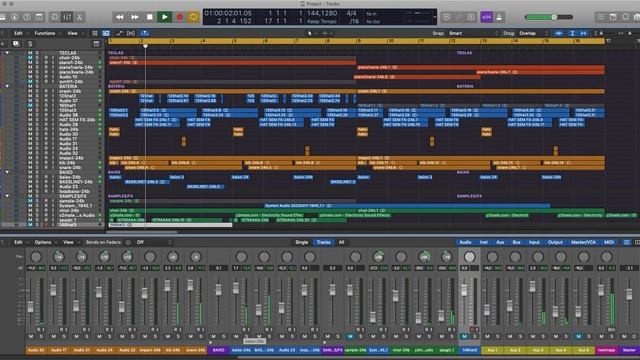Unmute the 148hat3 mixer channel
640x360 pixels.
click(464, 337)
